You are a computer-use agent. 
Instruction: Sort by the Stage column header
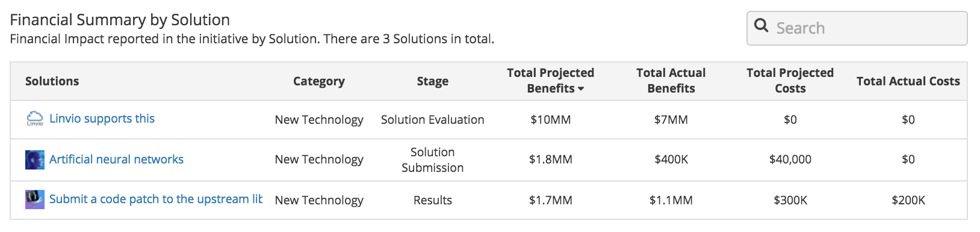[433, 81]
